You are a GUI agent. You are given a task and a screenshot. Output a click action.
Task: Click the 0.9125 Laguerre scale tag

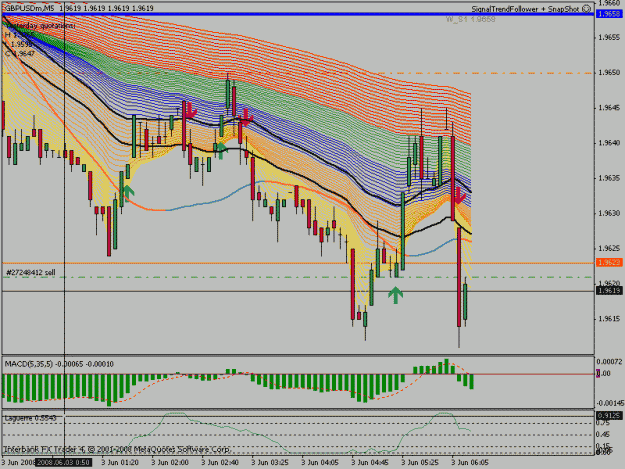click(609, 416)
